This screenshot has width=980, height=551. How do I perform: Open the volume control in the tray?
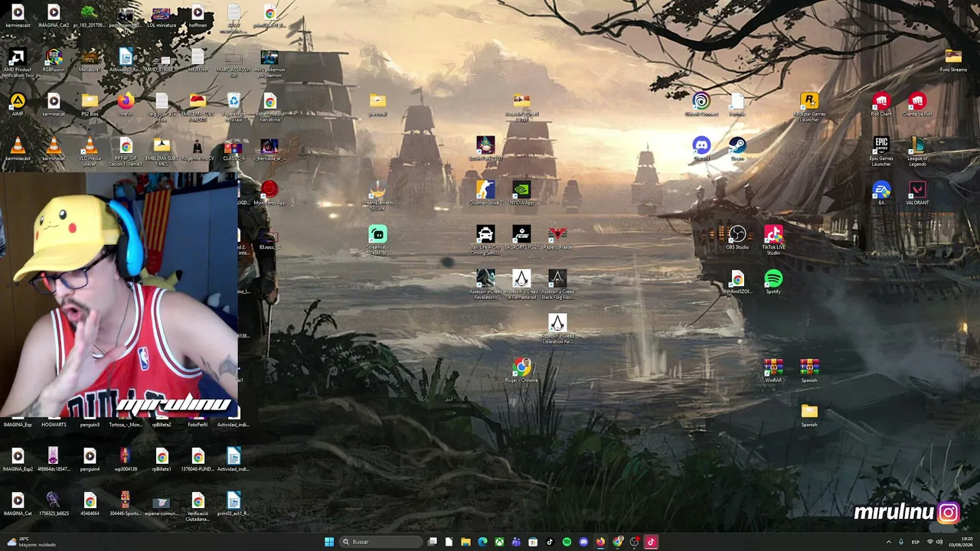coord(939,542)
